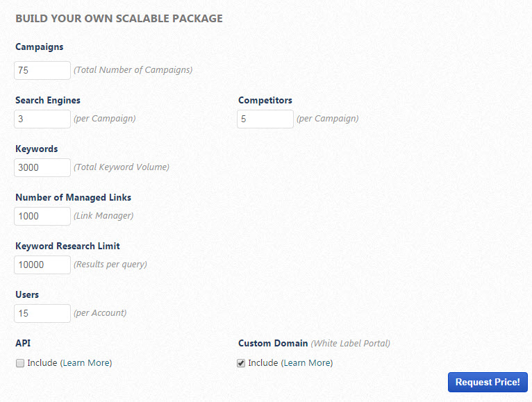The height and width of the screenshot is (402, 532).
Task: Click the Keywords field showing 3000
Action: click(42, 167)
